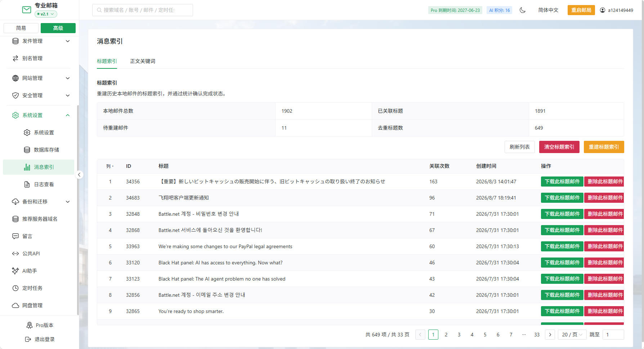Switch to 高级 mode
644x349 pixels.
tap(58, 28)
